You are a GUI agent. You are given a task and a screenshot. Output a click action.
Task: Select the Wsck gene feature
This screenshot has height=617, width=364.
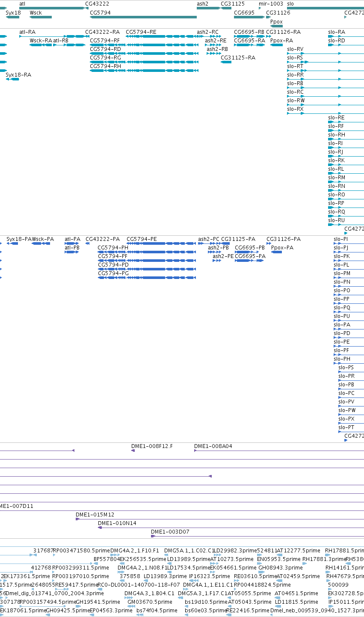[41, 17]
